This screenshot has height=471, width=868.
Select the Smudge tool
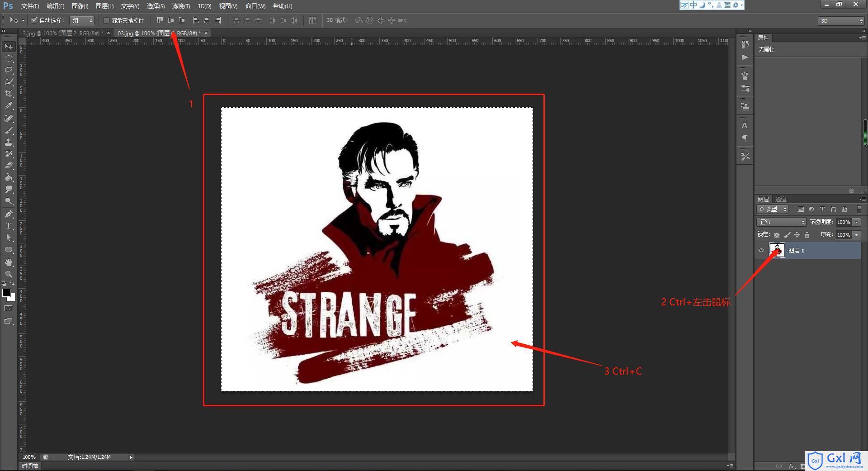[9, 189]
